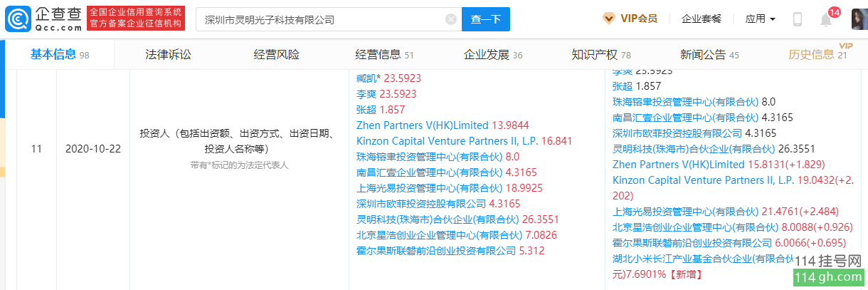The height and width of the screenshot is (290, 868).
Task: Select row number 11 cell
Action: (36, 149)
